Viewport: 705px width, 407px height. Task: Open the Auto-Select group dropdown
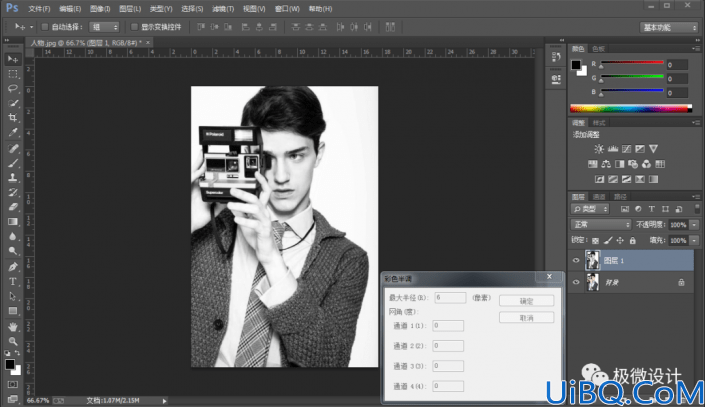(x=104, y=27)
